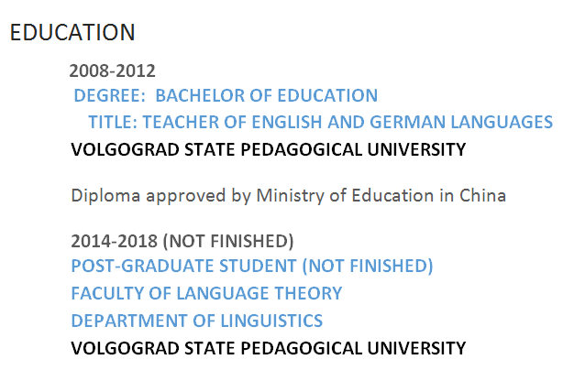Click the EDUCATION section heading
Viewport: 585px width, 392px height.
point(72,32)
